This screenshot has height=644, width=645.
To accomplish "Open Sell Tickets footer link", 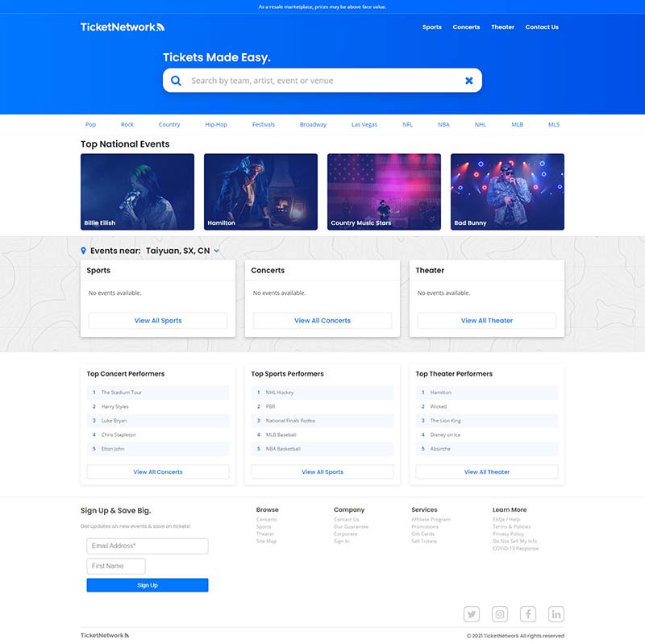I will tap(424, 541).
